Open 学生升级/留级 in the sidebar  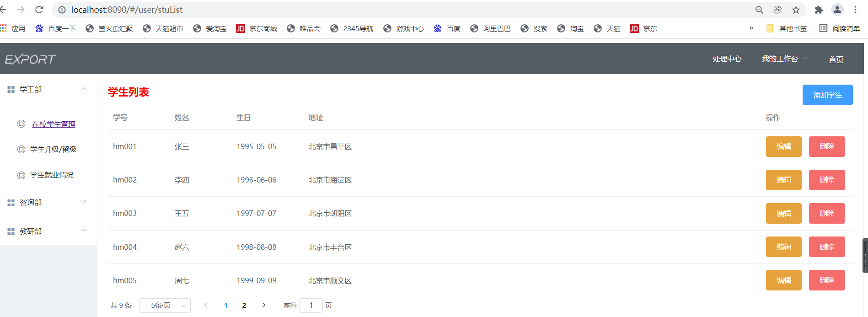[53, 149]
